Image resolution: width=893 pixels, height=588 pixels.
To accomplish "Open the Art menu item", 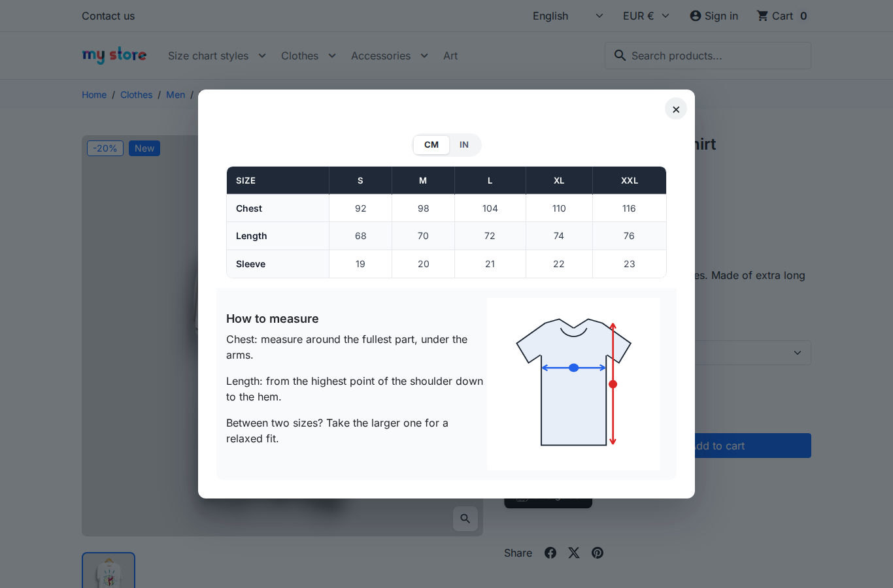I will click(x=450, y=56).
